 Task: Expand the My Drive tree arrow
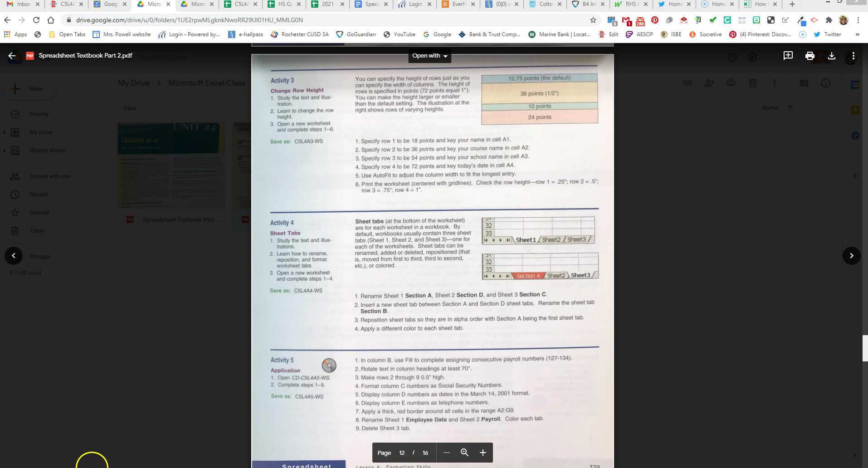(5, 132)
